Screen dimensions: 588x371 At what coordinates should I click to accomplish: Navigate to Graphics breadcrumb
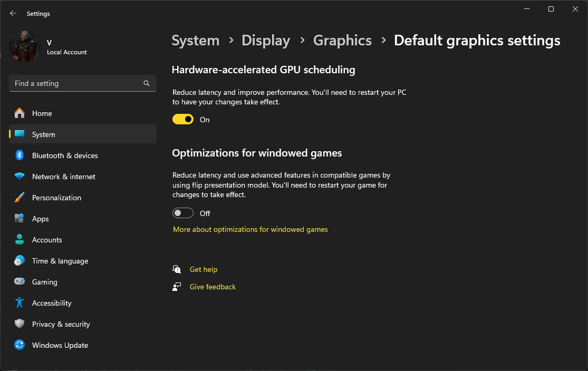coord(342,41)
